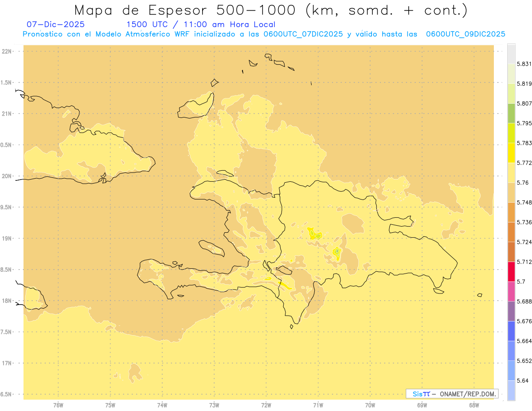Click the legend value 5.76
532x411 pixels.
[523, 183]
